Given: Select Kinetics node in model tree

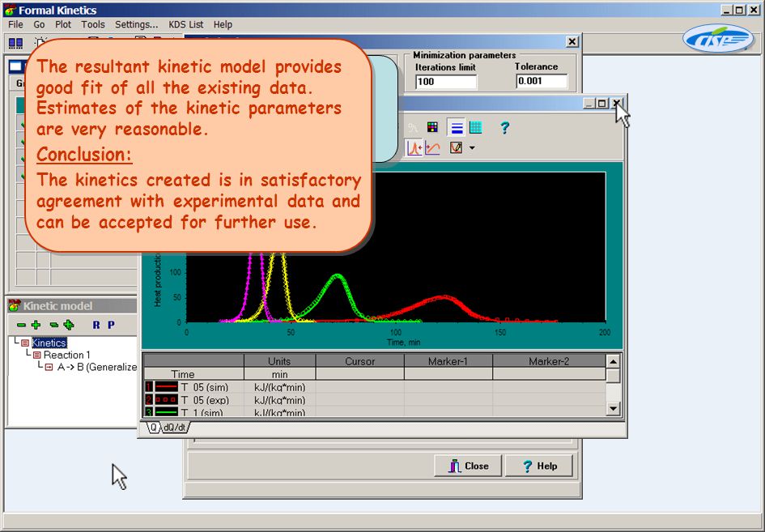Looking at the screenshot, I should click(x=49, y=343).
